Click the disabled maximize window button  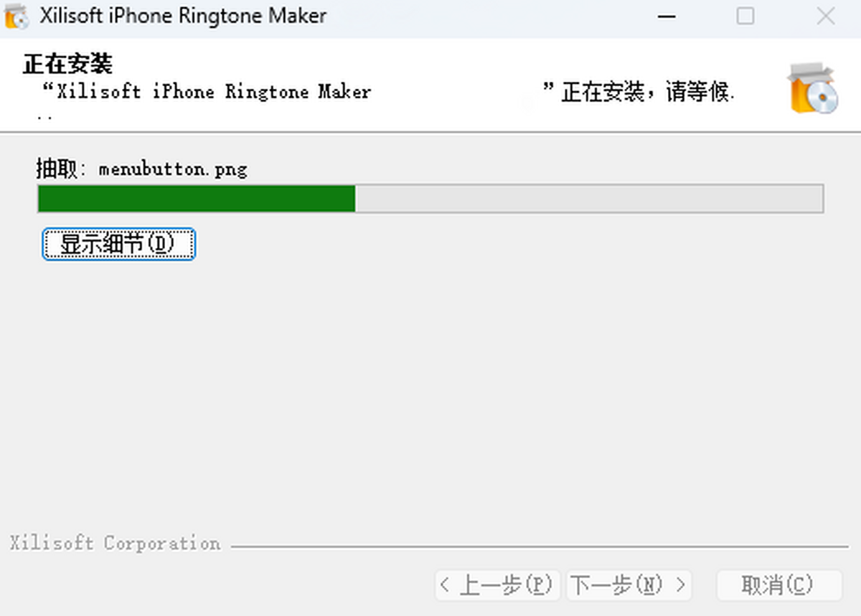745,16
